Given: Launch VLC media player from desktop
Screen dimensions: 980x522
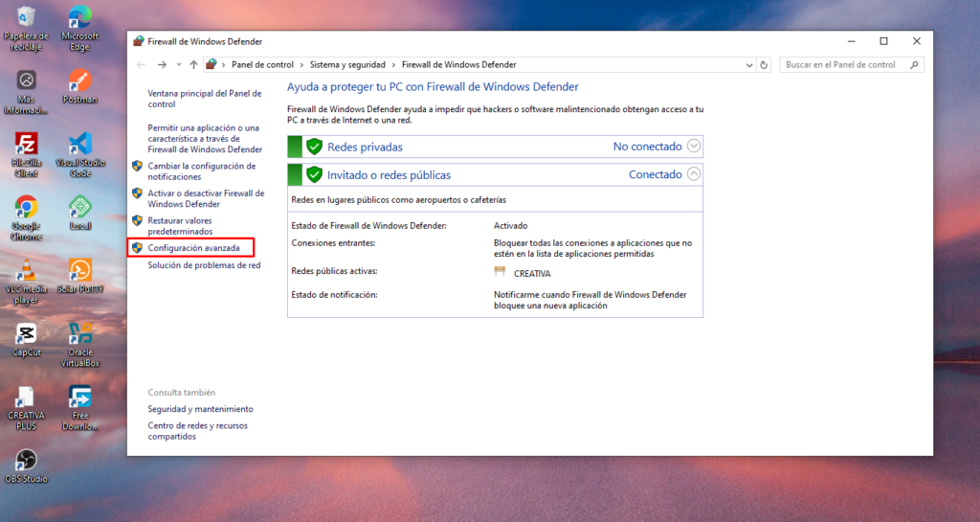Looking at the screenshot, I should point(26,282).
